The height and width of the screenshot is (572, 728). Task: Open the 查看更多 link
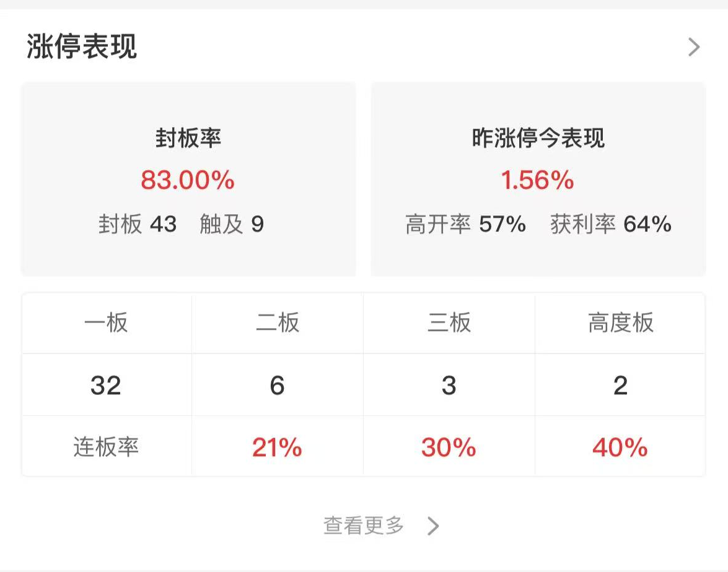pos(364,526)
